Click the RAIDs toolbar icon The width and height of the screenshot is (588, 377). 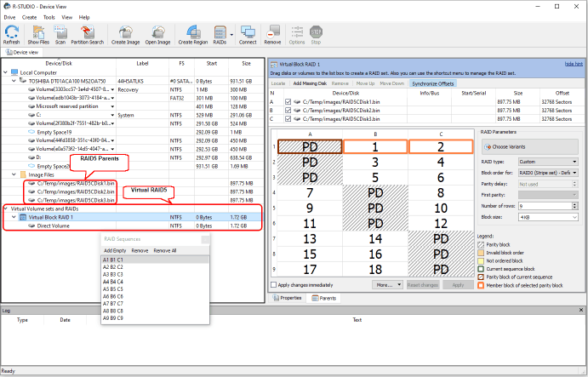220,35
